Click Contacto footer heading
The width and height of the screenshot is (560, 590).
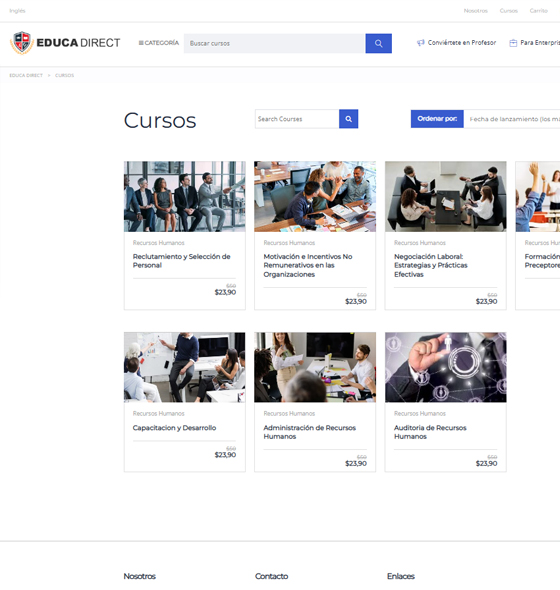tap(271, 576)
